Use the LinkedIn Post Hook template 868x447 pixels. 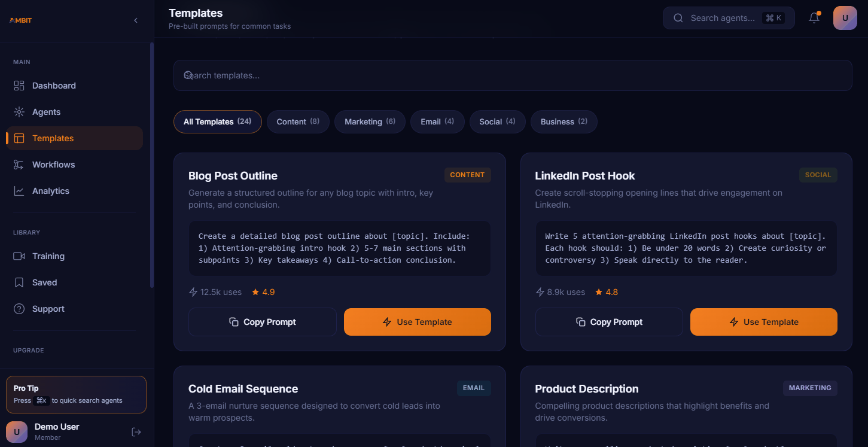click(763, 322)
